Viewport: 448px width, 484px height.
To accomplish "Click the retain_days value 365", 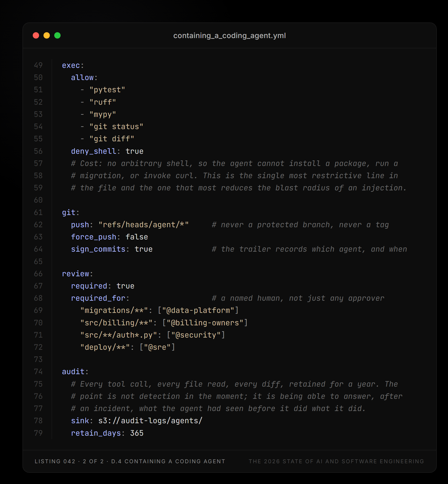I will pyautogui.click(x=137, y=433).
